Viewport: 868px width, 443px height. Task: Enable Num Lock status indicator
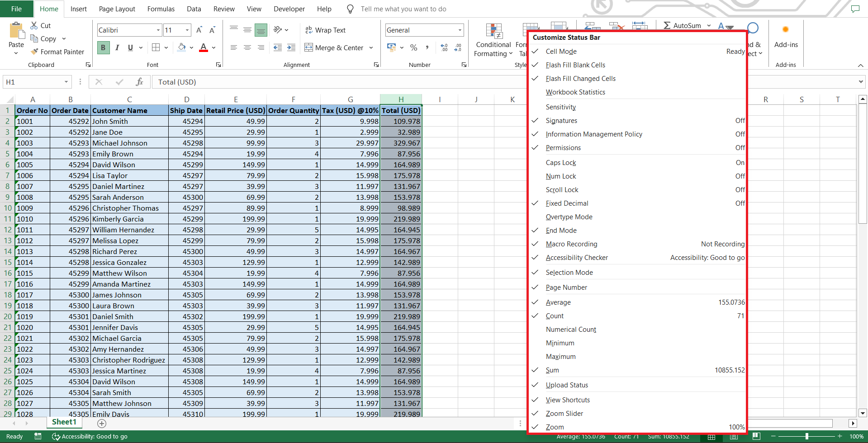(638, 176)
